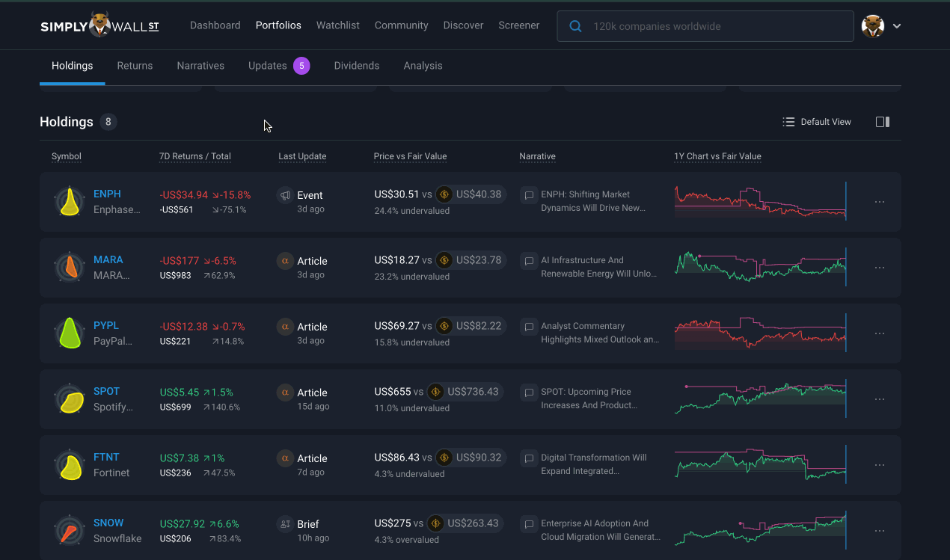950x560 pixels.
Task: Open the SPOT row more-options menu
Action: point(880,399)
